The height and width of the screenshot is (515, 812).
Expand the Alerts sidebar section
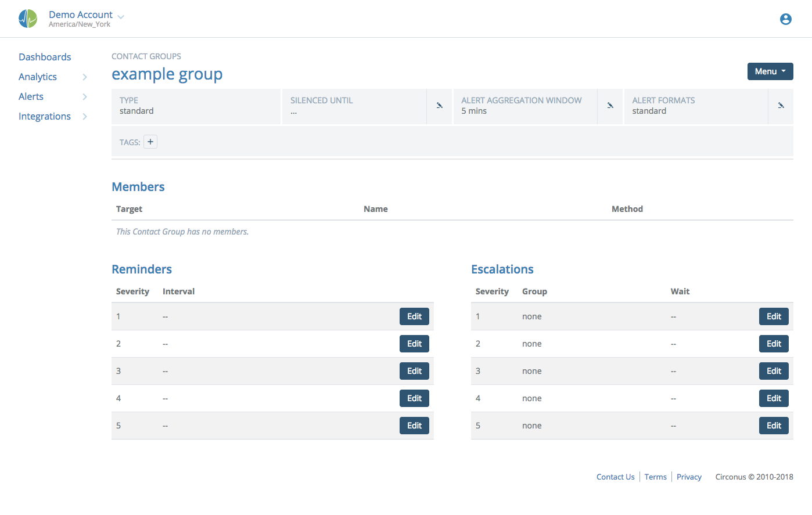(x=85, y=96)
